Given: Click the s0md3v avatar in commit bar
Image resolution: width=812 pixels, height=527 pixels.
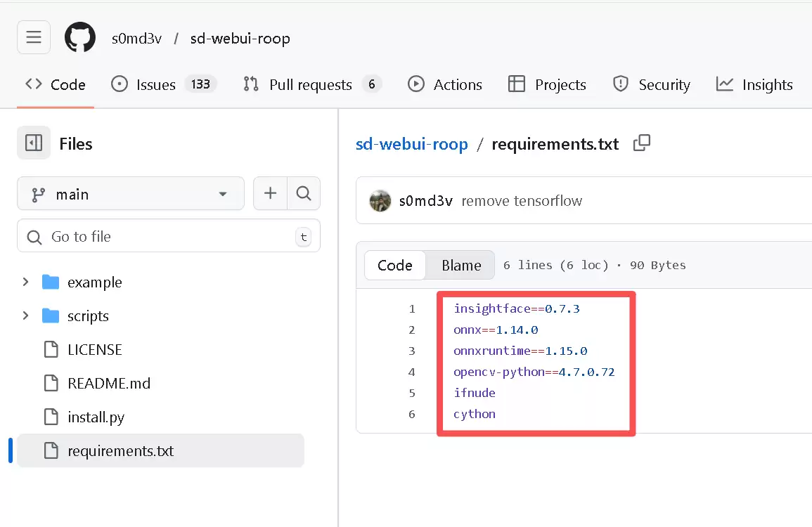Looking at the screenshot, I should click(x=380, y=201).
